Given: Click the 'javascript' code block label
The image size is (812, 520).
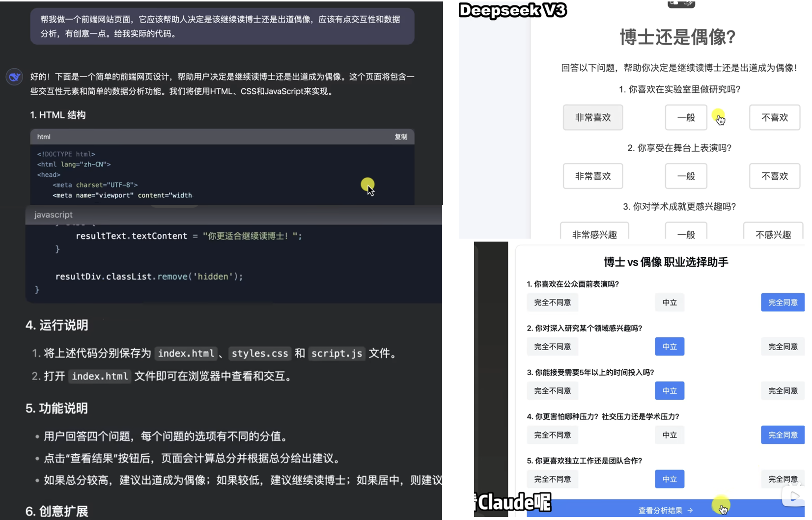Looking at the screenshot, I should [x=53, y=215].
